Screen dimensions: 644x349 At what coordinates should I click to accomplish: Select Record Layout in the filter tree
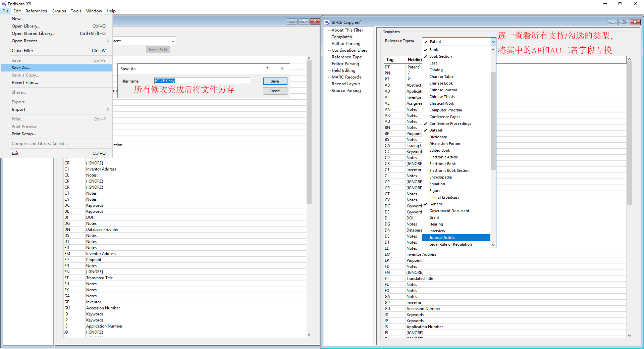(345, 84)
